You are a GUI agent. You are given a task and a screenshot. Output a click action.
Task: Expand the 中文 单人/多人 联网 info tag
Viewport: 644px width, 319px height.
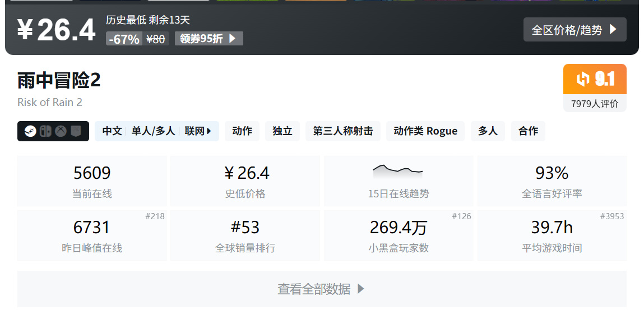[x=157, y=131]
